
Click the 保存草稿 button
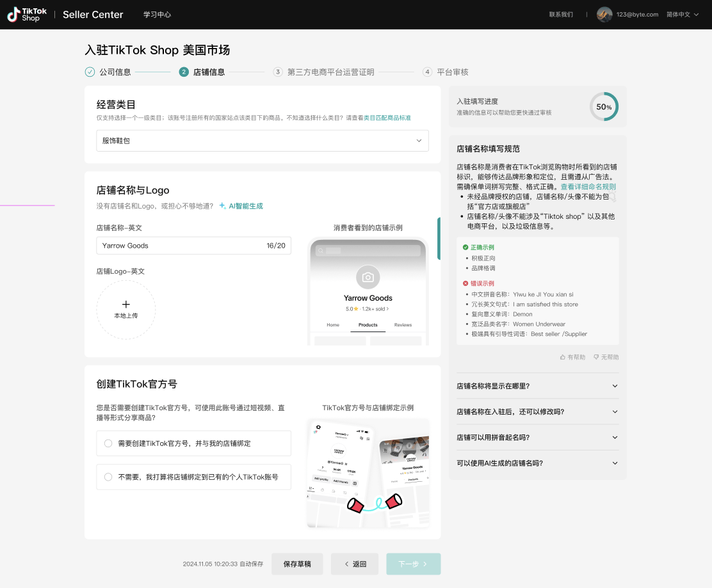point(297,564)
